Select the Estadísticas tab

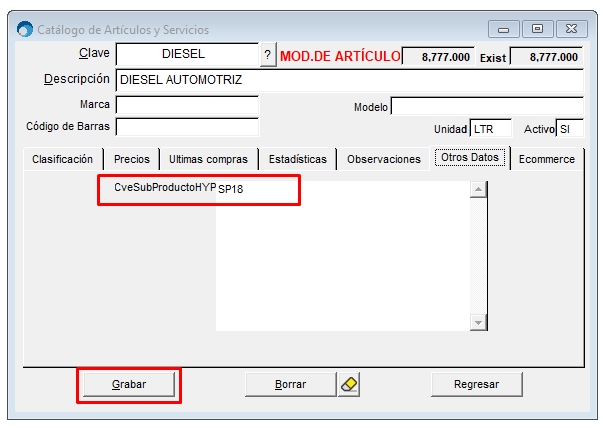[x=297, y=159]
